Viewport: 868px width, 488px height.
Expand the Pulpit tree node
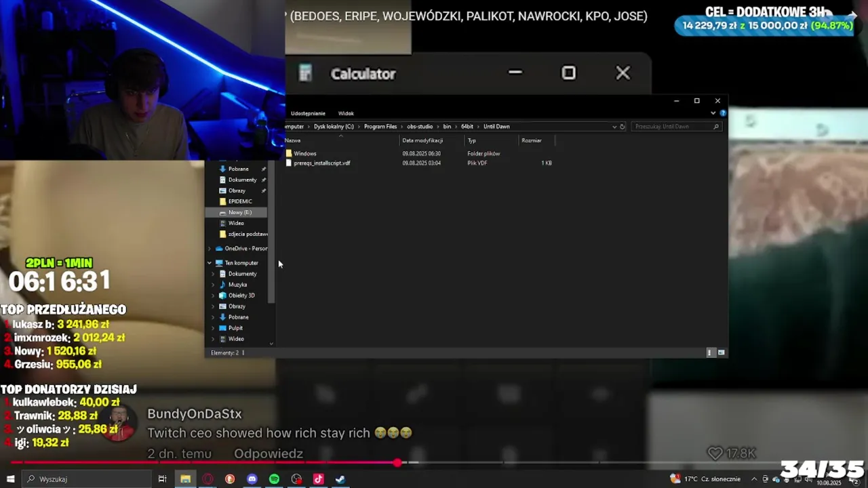[214, 328]
